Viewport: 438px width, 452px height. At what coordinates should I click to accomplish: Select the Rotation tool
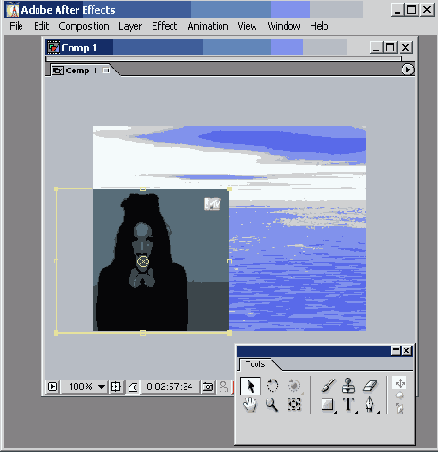pyautogui.click(x=272, y=385)
